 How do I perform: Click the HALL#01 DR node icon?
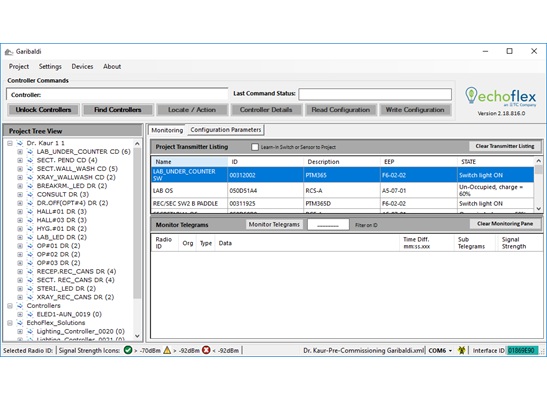(30, 212)
